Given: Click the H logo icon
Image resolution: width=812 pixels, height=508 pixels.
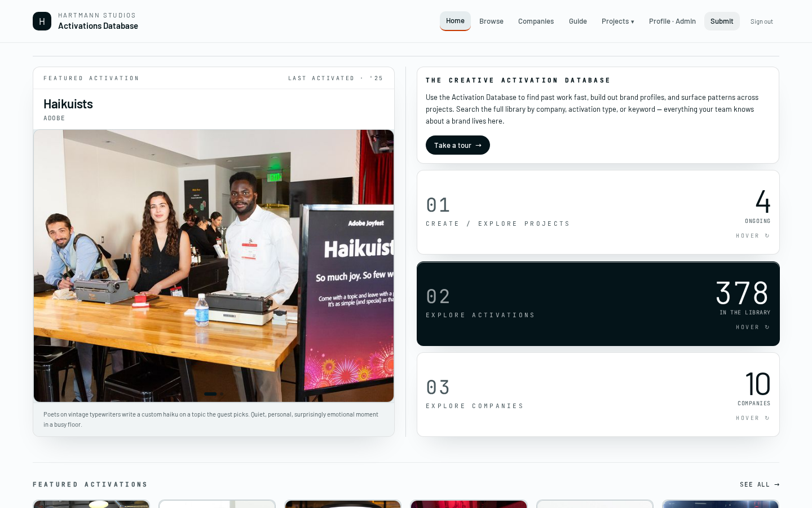Looking at the screenshot, I should click(x=42, y=21).
